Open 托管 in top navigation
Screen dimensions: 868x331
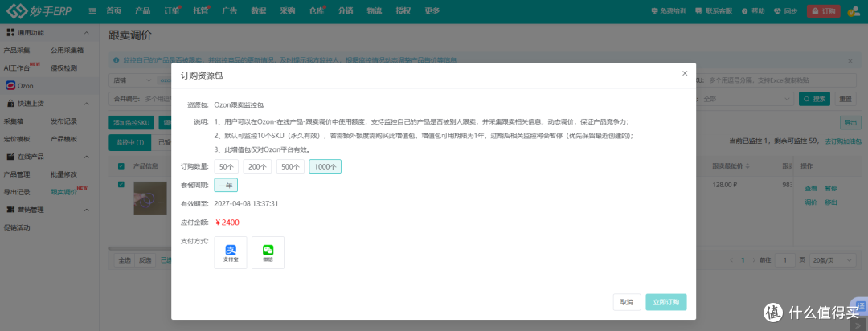[200, 11]
